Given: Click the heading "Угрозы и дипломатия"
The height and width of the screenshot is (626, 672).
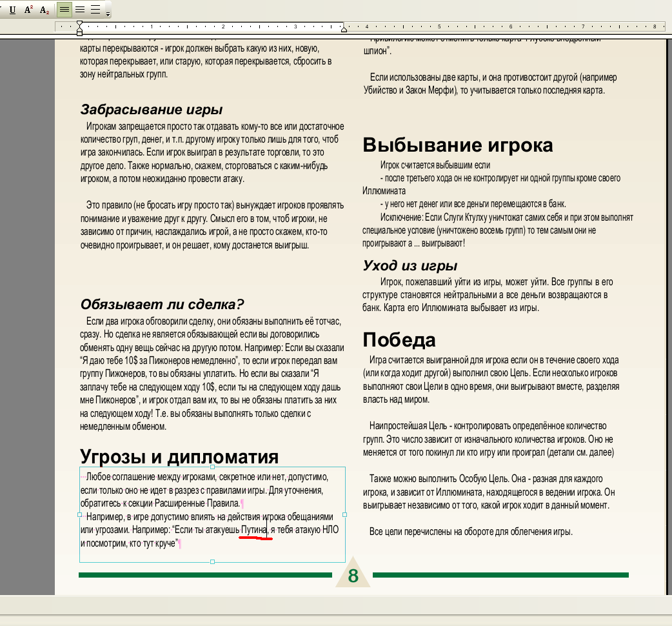Looking at the screenshot, I should click(x=179, y=457).
